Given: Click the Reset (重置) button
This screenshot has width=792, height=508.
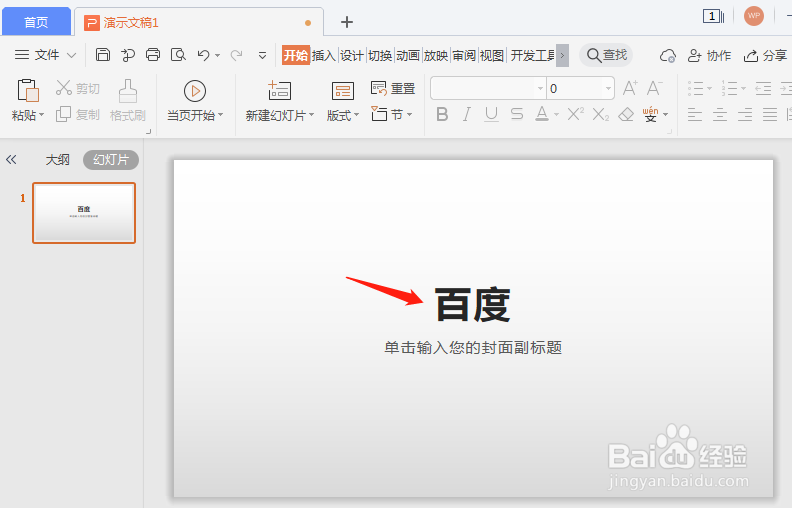Looking at the screenshot, I should point(393,89).
